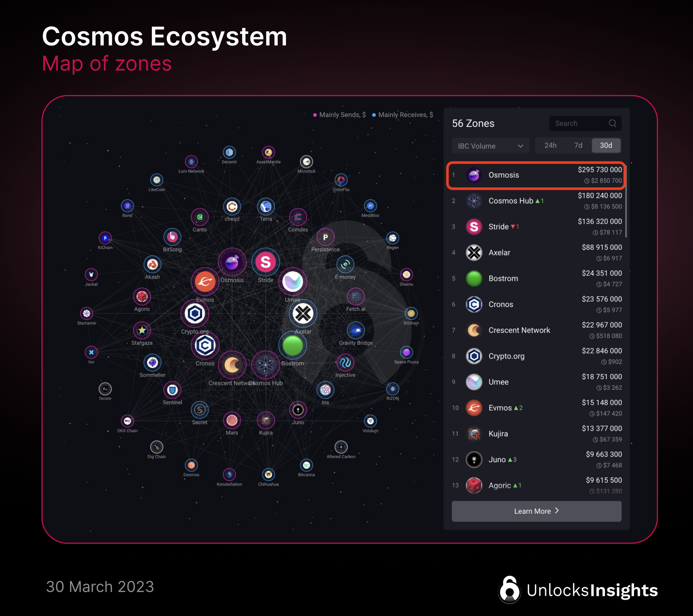Open the Gravity Bridge node
Screen dimensions: 693x616
[x=356, y=331]
